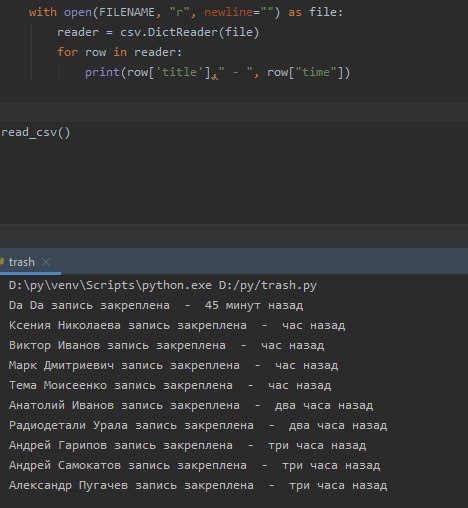Viewport: 468px width, 508px height.
Task: Click output line 'Виктор Иванов'
Action: point(166,345)
